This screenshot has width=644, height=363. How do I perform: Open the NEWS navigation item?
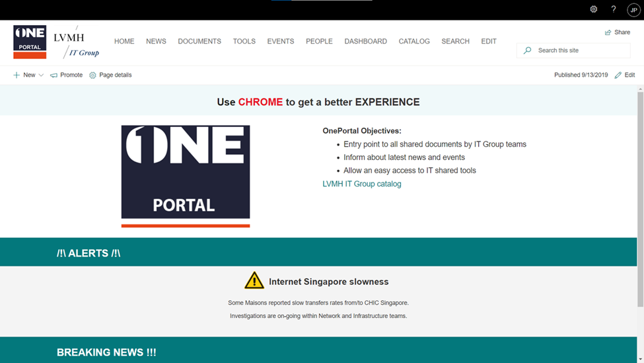(x=156, y=41)
